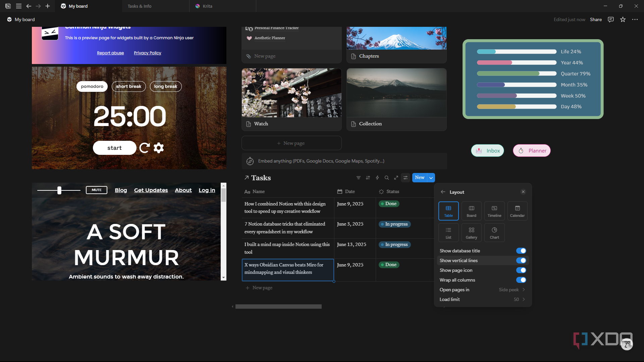Go back with the left arrow
Viewport: 644px width, 362px height.
point(29,6)
